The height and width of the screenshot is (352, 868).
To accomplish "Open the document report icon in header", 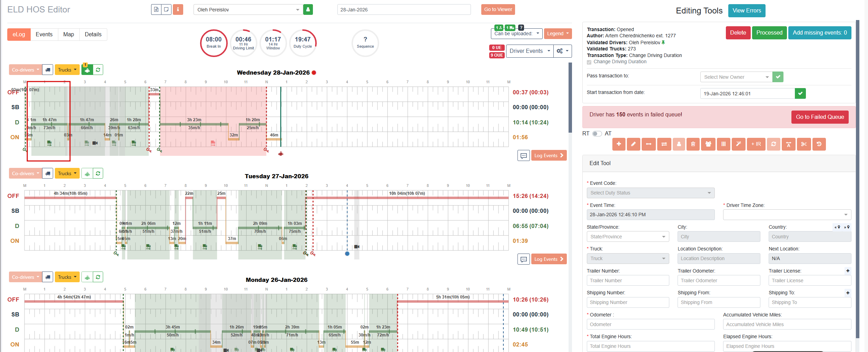I will pyautogui.click(x=156, y=9).
